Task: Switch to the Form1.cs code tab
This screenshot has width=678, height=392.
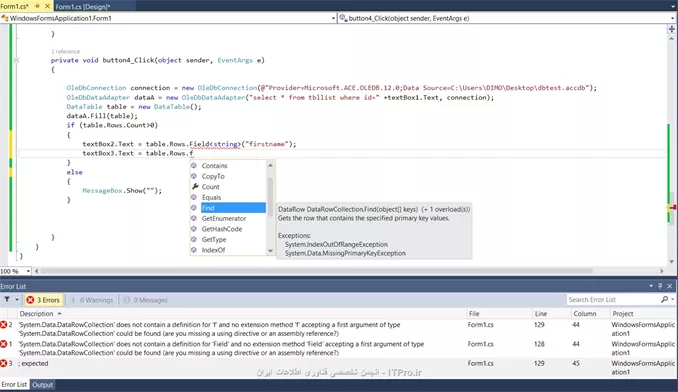Action: [14, 6]
